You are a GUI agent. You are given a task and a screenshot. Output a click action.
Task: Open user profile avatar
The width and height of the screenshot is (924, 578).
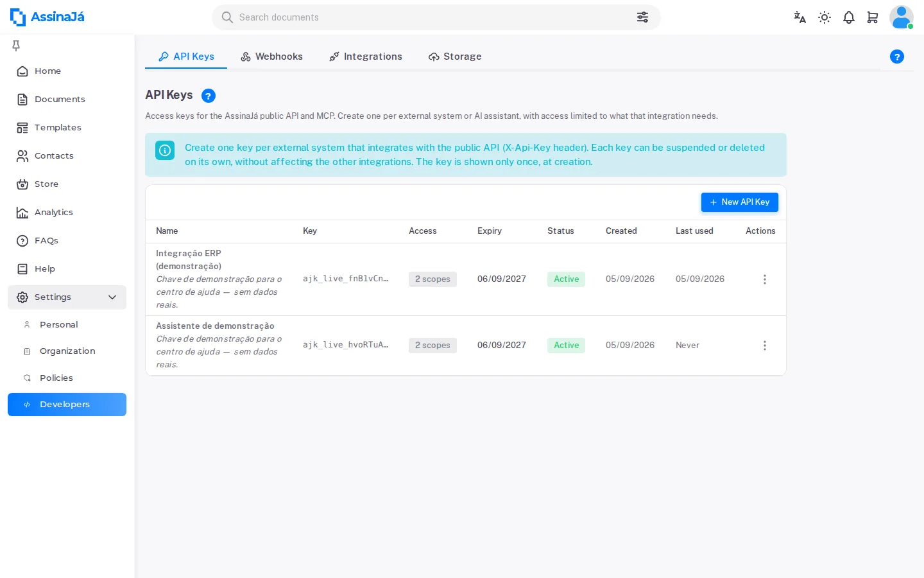[902, 17]
